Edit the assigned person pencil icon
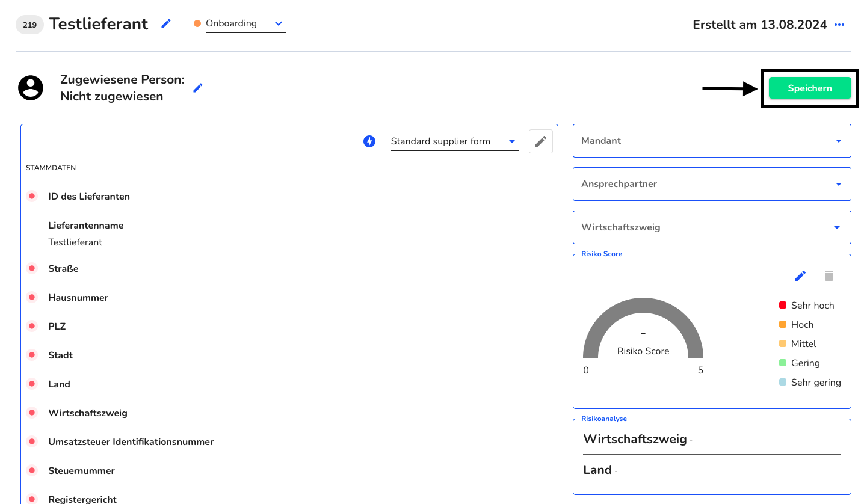The width and height of the screenshot is (864, 504). pos(198,88)
